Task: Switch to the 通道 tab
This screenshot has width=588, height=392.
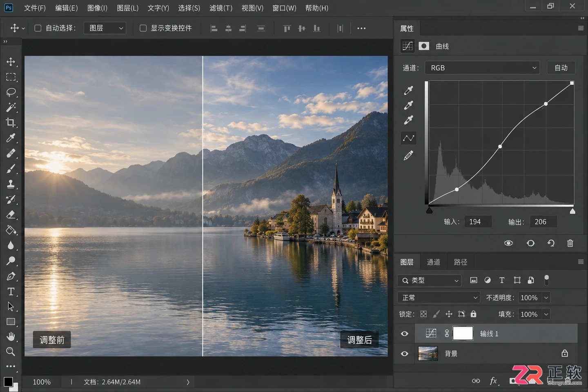Action: (433, 262)
